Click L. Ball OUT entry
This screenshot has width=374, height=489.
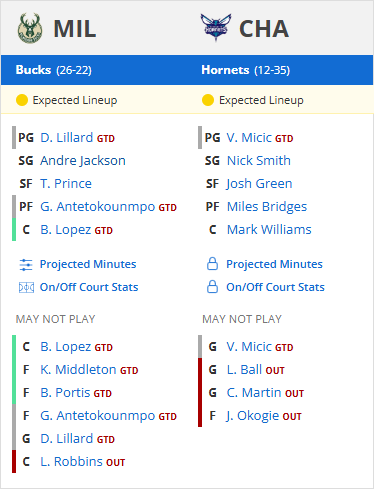[x=255, y=370]
